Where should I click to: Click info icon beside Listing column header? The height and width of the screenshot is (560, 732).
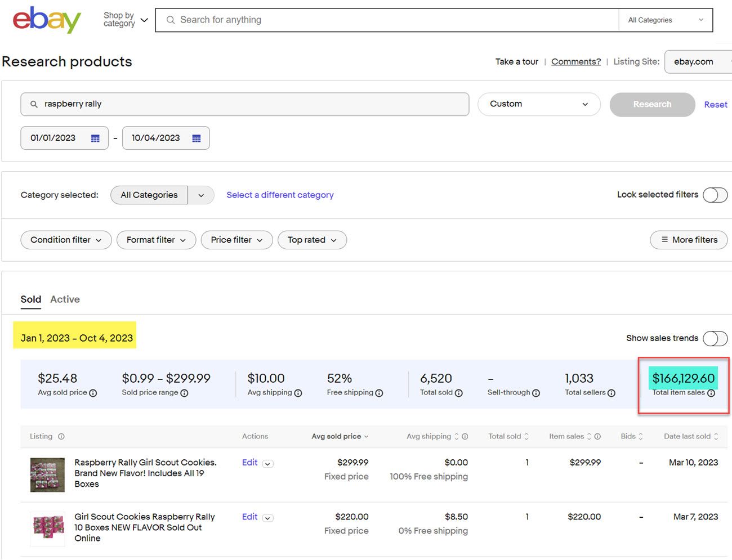tap(61, 436)
